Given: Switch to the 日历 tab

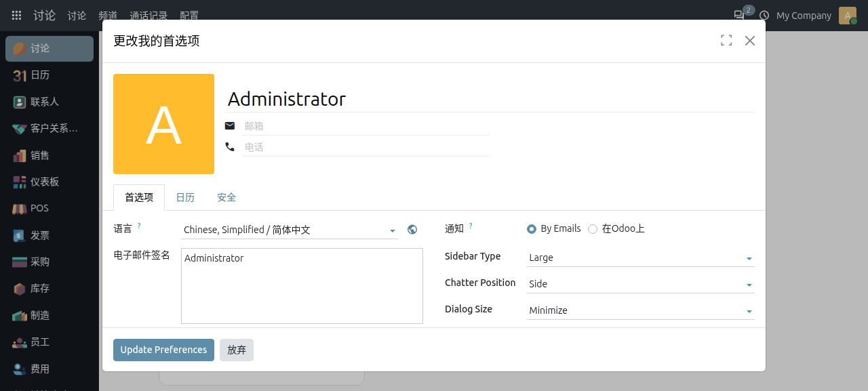Looking at the screenshot, I should click(x=185, y=197).
